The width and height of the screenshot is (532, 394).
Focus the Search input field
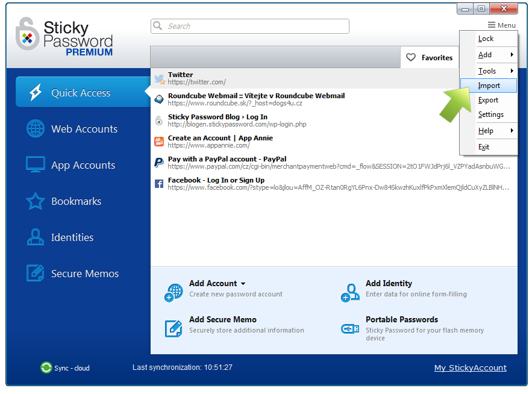pyautogui.click(x=249, y=26)
